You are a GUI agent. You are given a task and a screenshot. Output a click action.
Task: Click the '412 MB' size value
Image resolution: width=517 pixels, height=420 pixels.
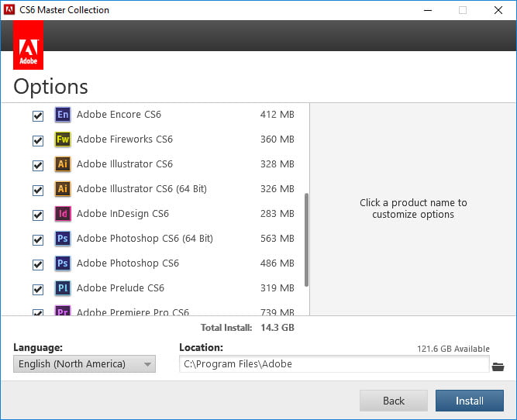coord(277,115)
